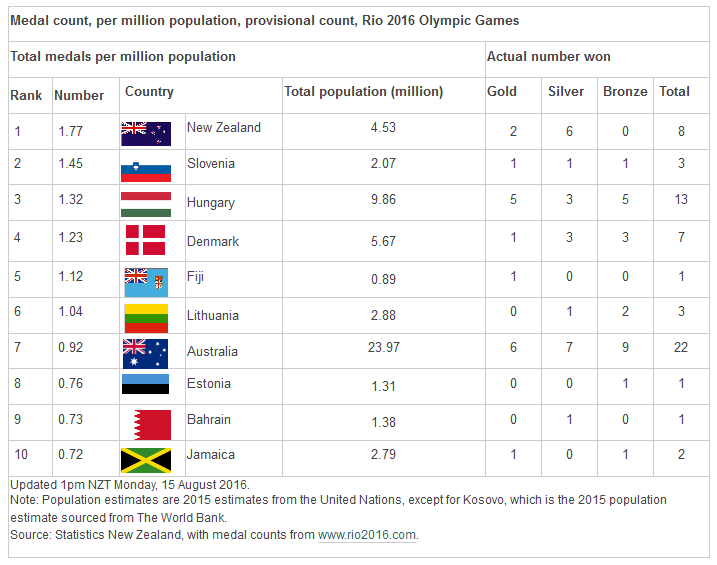The height and width of the screenshot is (565, 717).
Task: Select the New Zealand country name
Action: point(224,128)
